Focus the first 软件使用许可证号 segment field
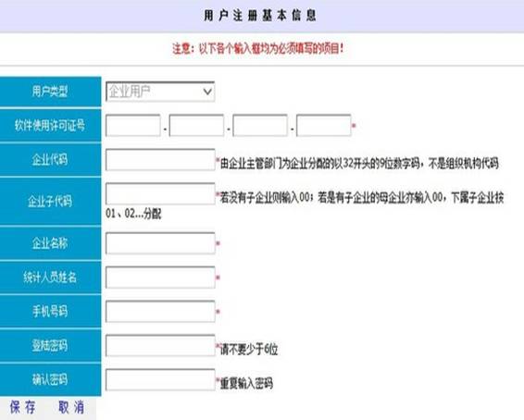The width and height of the screenshot is (524, 420). (133, 125)
